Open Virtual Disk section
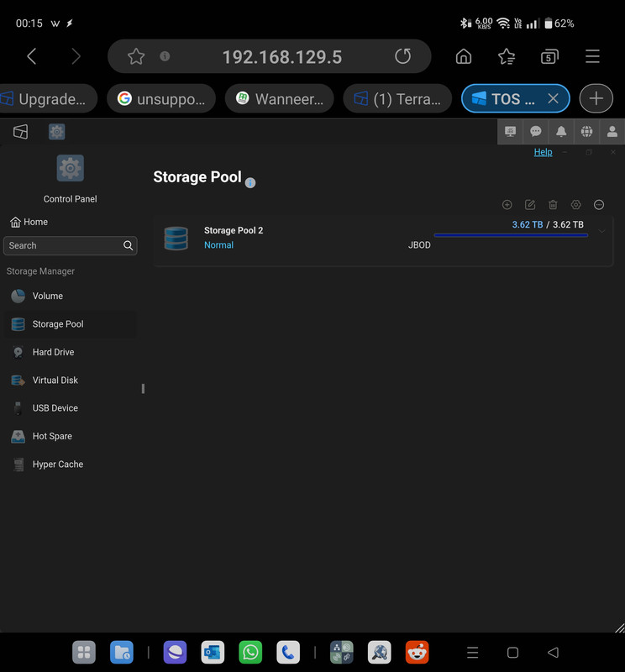Screen dimensions: 625x672 (x=71, y=381)
